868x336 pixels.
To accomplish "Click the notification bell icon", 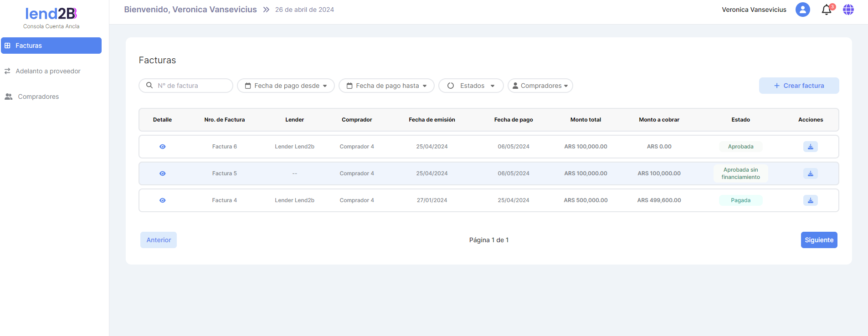I will coord(826,10).
